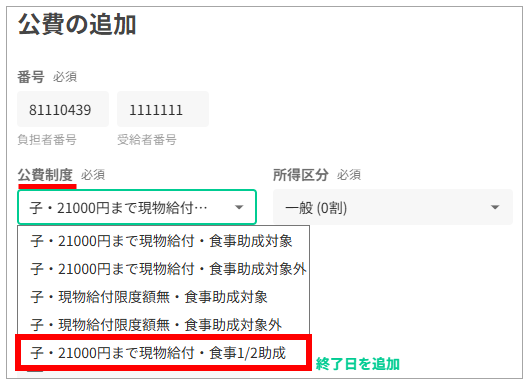Click the 受給者番号 caption text

coord(147,140)
